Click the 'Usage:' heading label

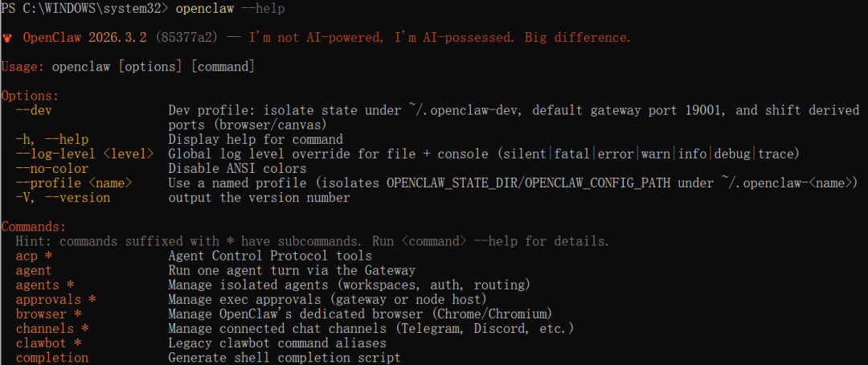tap(23, 67)
